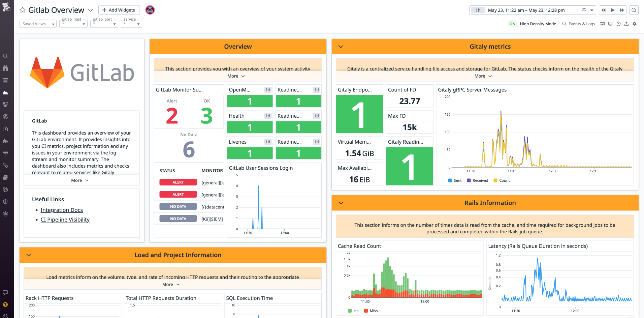Collapse the Gitaly metrics section

pyautogui.click(x=341, y=47)
